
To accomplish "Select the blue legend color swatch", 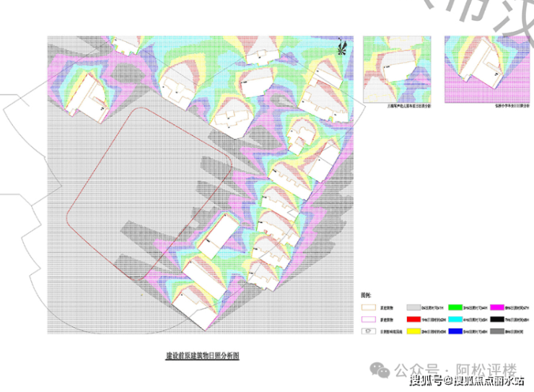I will coord(455,331).
